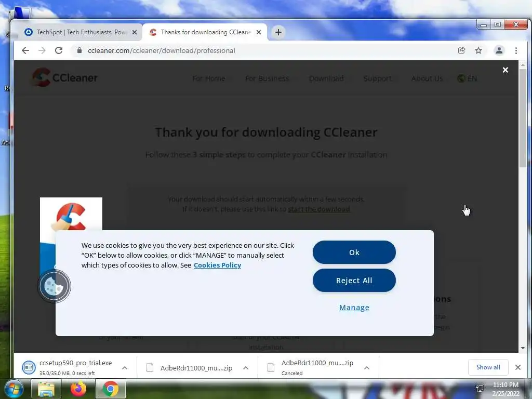This screenshot has height=399, width=532.
Task: Click the start the download link
Action: pos(318,209)
